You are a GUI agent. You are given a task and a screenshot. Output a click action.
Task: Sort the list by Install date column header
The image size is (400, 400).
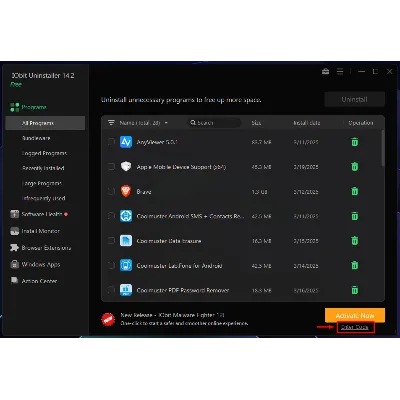pyautogui.click(x=307, y=123)
